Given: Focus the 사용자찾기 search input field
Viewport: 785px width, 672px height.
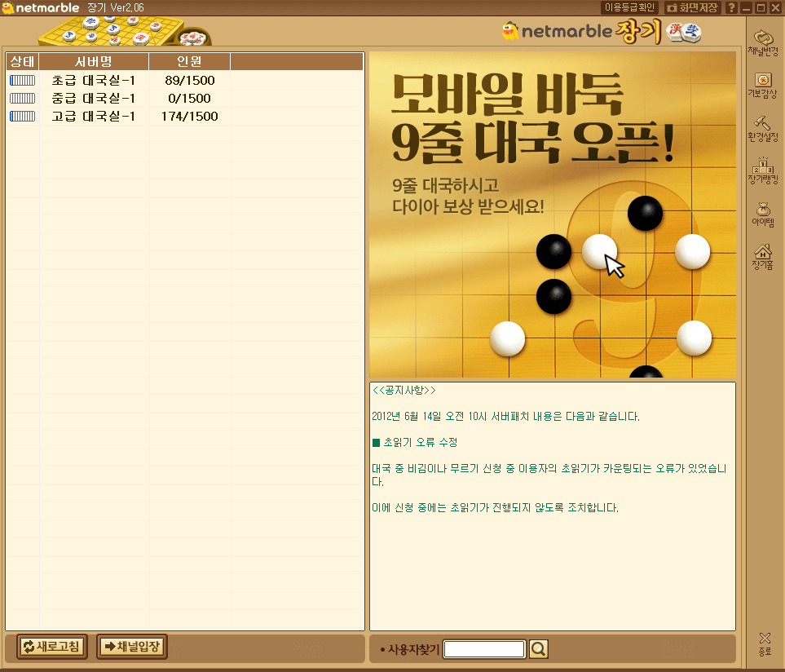Looking at the screenshot, I should (x=484, y=649).
